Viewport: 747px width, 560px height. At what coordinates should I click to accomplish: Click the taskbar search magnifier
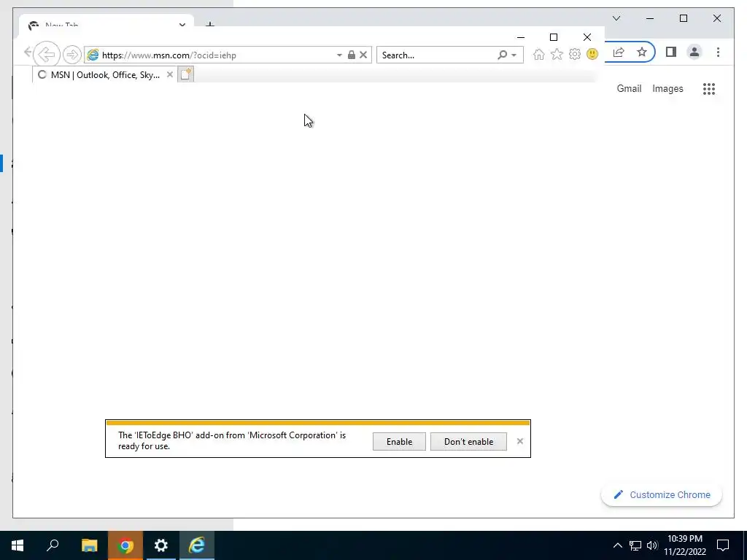point(53,545)
